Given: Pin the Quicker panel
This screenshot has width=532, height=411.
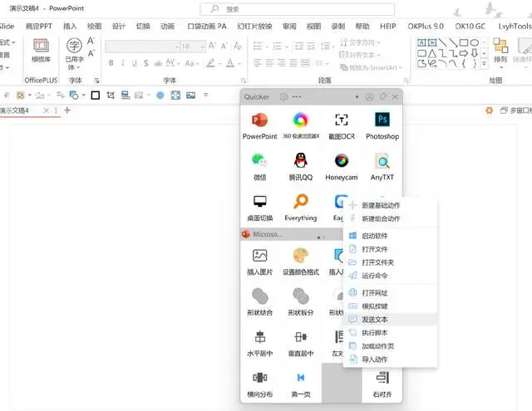Looking at the screenshot, I should point(382,96).
